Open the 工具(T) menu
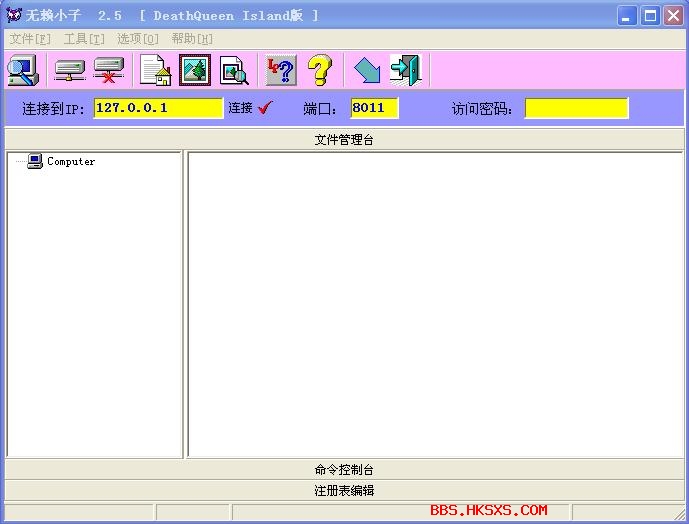 click(x=84, y=39)
